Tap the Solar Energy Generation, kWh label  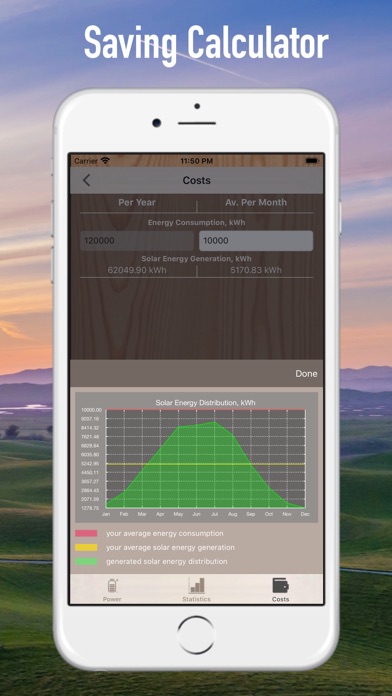pos(196,258)
